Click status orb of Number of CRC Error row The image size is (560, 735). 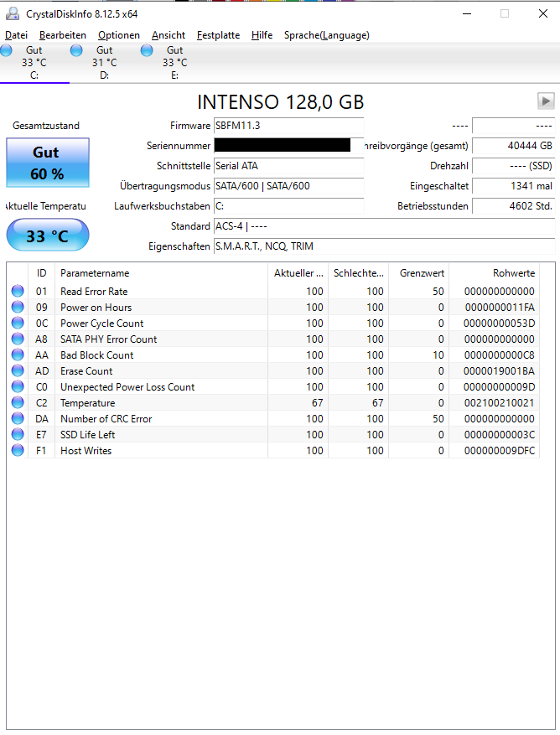[18, 418]
